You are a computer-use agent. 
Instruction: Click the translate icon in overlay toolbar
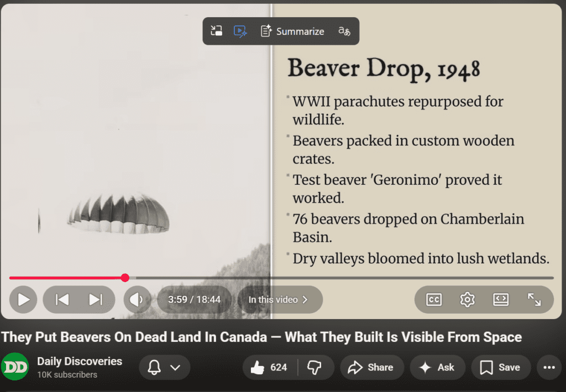point(344,31)
